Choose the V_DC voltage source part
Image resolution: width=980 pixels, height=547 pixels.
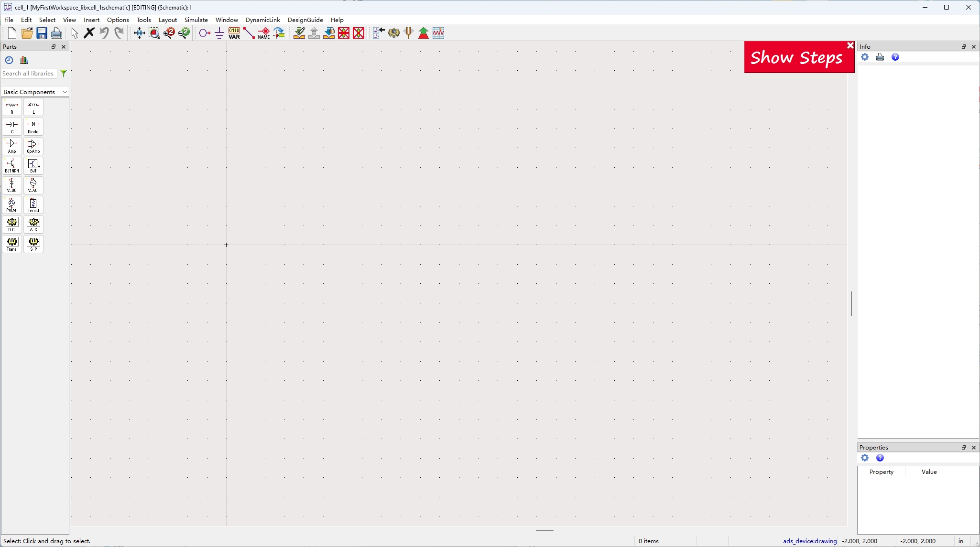11,185
